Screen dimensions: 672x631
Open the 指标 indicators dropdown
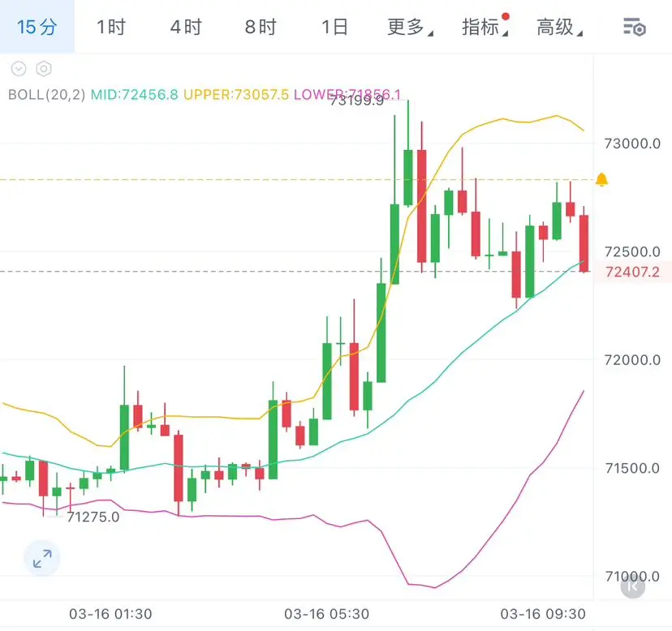(485, 26)
